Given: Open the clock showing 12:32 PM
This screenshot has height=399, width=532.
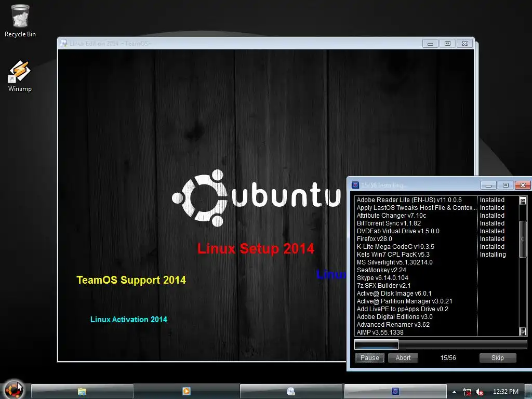Looking at the screenshot, I should (506, 392).
